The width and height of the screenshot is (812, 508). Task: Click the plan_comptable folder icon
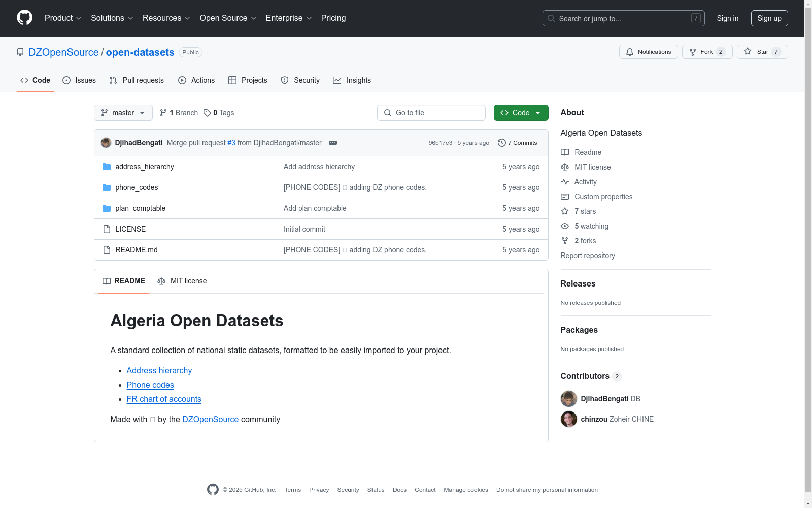point(107,208)
